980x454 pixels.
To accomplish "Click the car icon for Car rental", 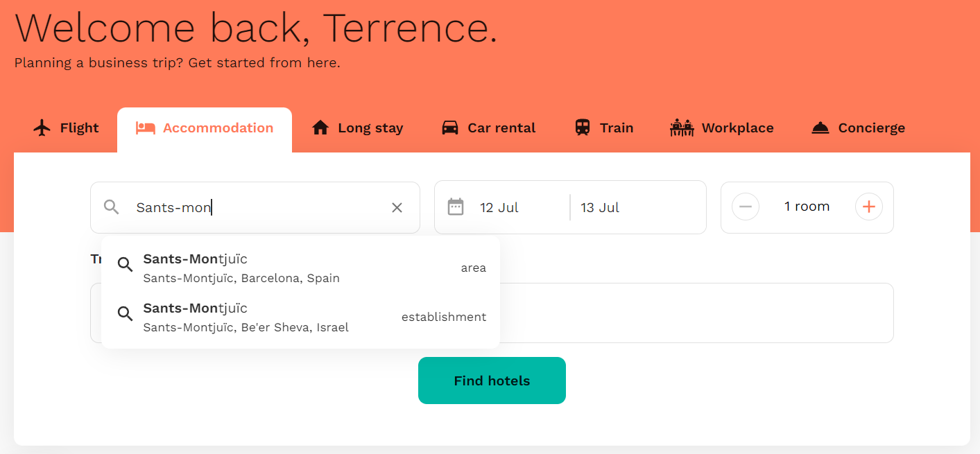I will [x=450, y=128].
